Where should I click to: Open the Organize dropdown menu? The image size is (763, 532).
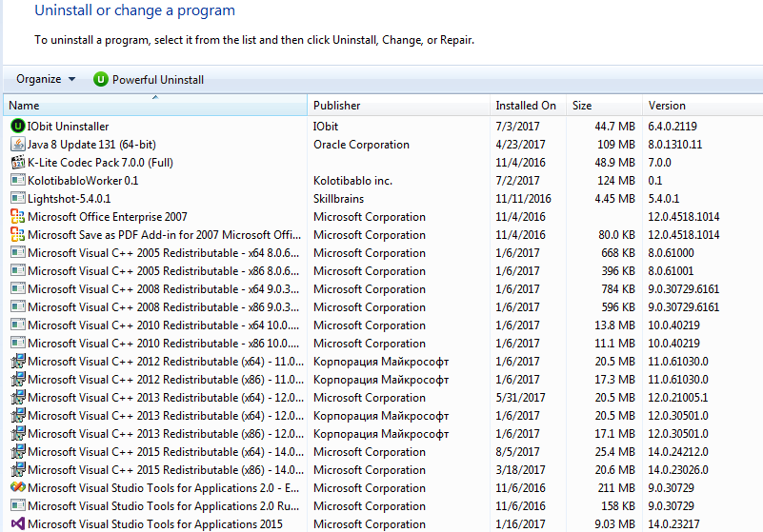pos(46,79)
